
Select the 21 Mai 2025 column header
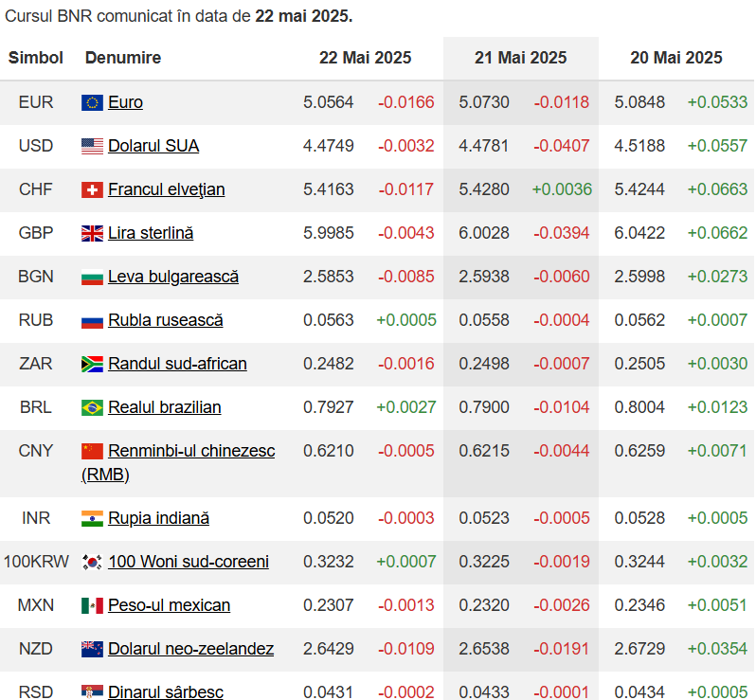click(521, 58)
